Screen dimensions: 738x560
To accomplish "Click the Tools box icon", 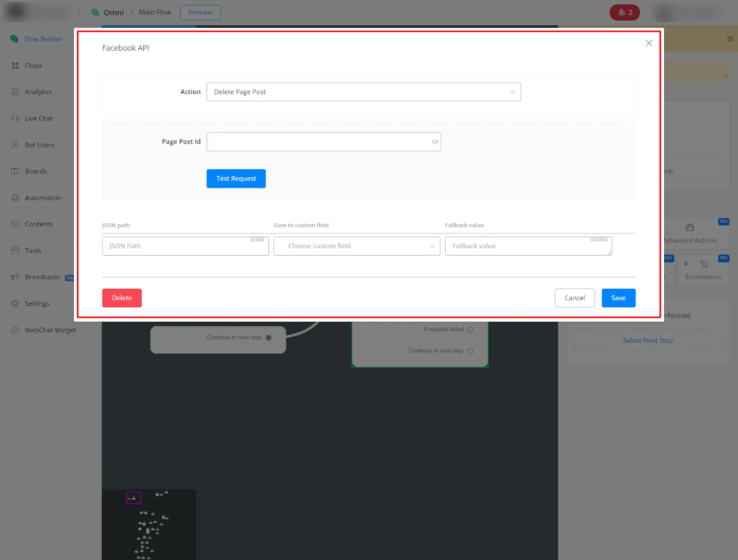I will (x=15, y=250).
